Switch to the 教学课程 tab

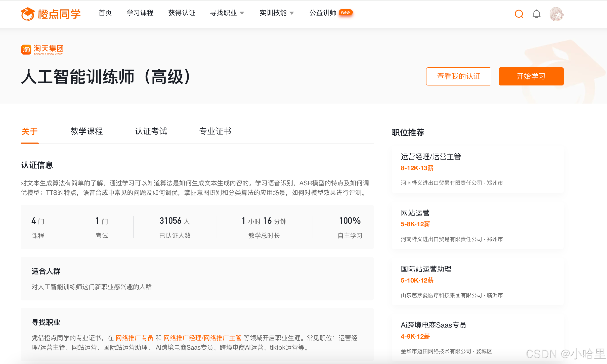click(x=86, y=131)
